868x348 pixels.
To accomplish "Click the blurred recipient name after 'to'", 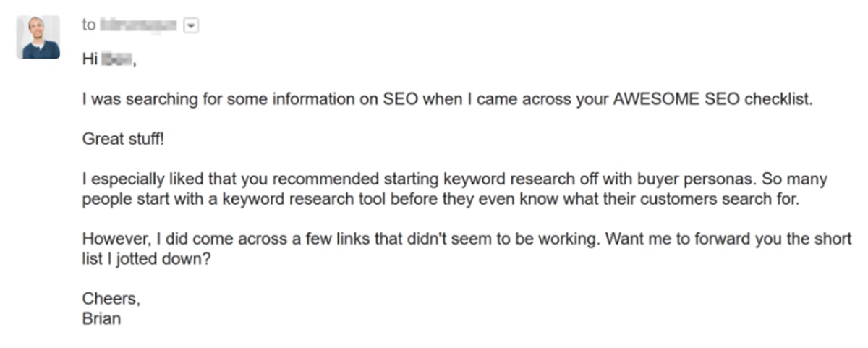I will [138, 25].
